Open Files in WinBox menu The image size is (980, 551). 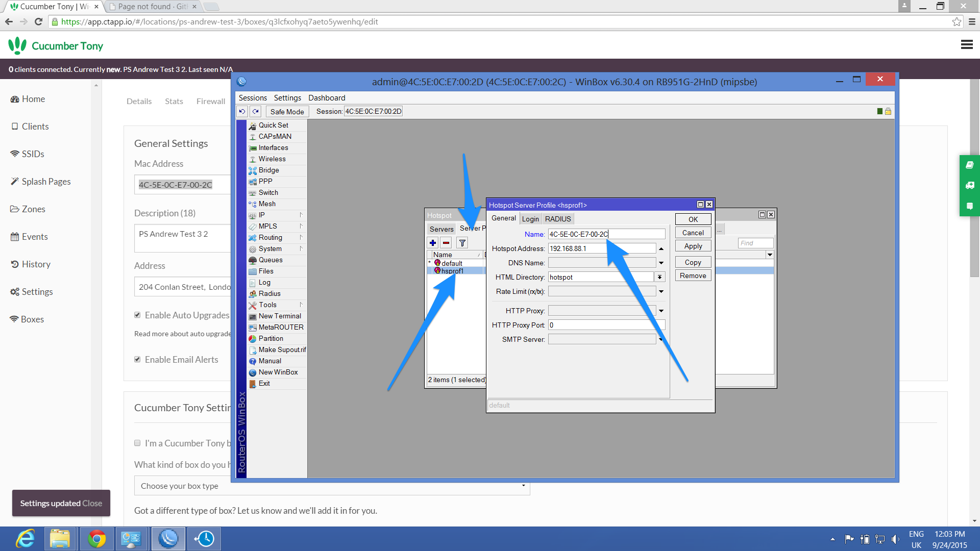click(266, 271)
